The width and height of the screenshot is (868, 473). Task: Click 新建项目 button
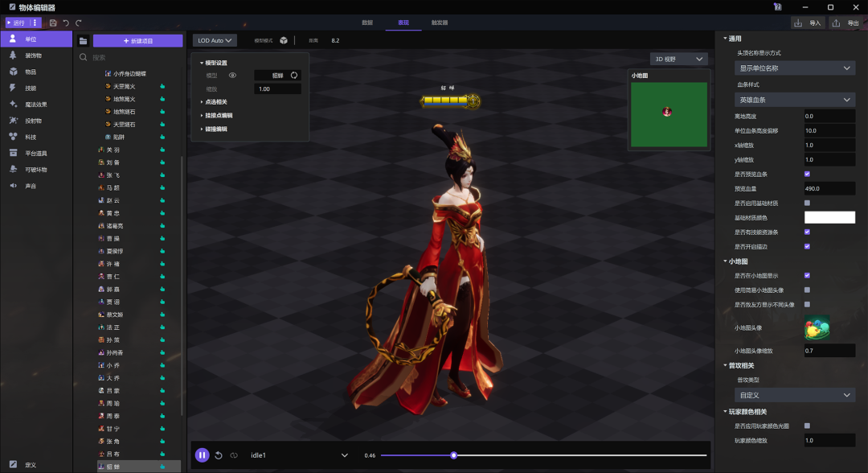tap(138, 41)
